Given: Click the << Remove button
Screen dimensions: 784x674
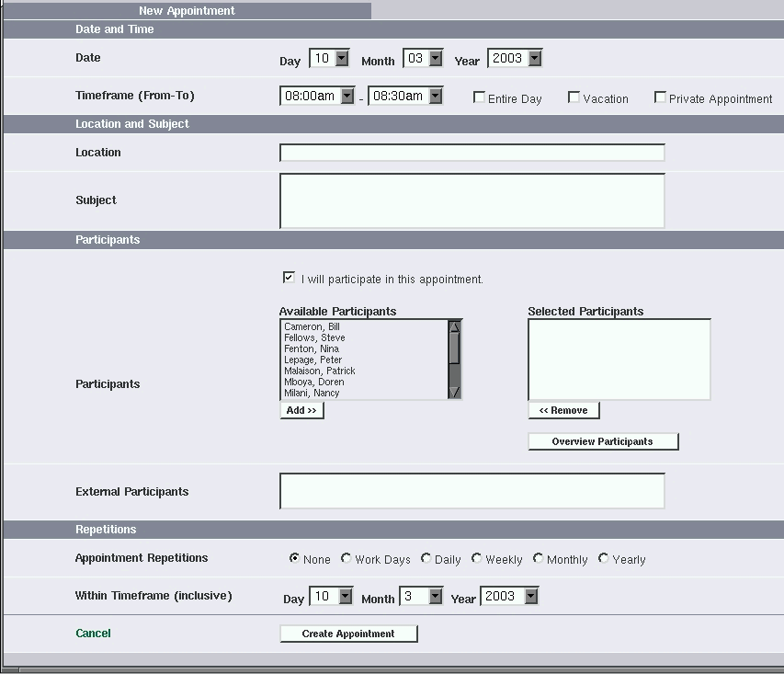Looking at the screenshot, I should pos(563,410).
